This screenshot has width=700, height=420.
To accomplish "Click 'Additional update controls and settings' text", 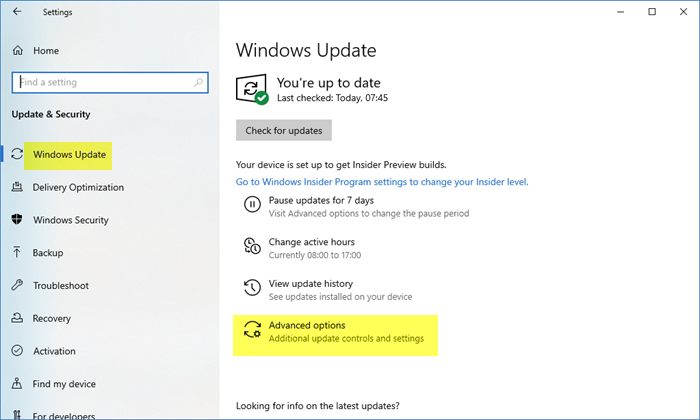I will coord(346,338).
